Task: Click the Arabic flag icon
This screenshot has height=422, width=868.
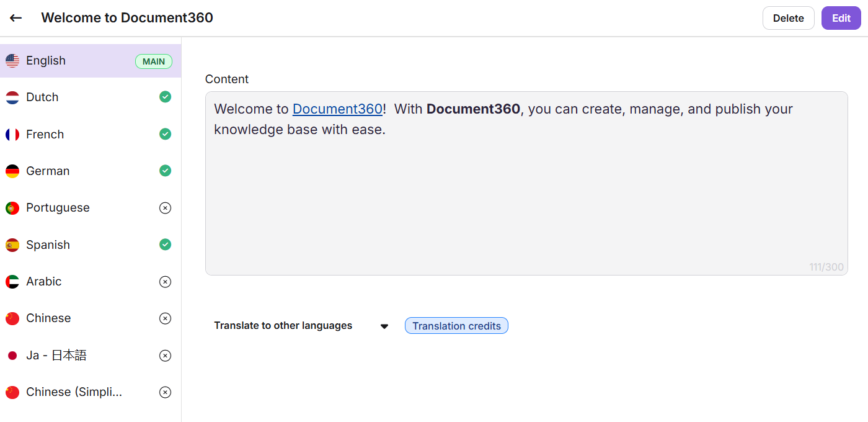Action: coord(12,281)
